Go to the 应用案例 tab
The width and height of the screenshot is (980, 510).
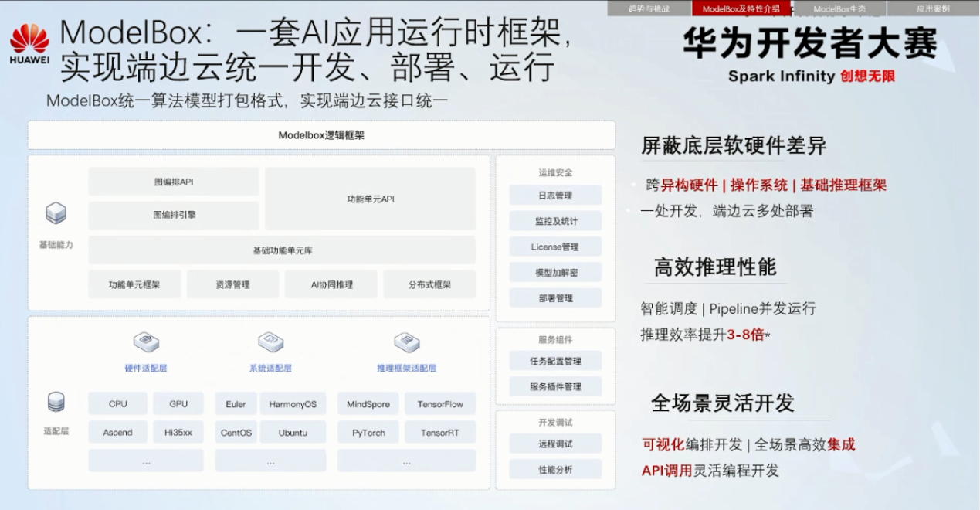pyautogui.click(x=933, y=8)
